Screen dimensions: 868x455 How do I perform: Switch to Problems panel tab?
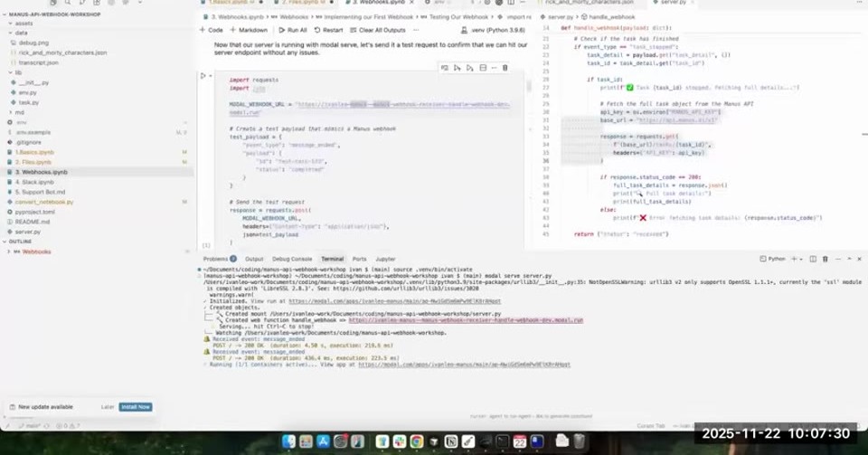(220, 259)
